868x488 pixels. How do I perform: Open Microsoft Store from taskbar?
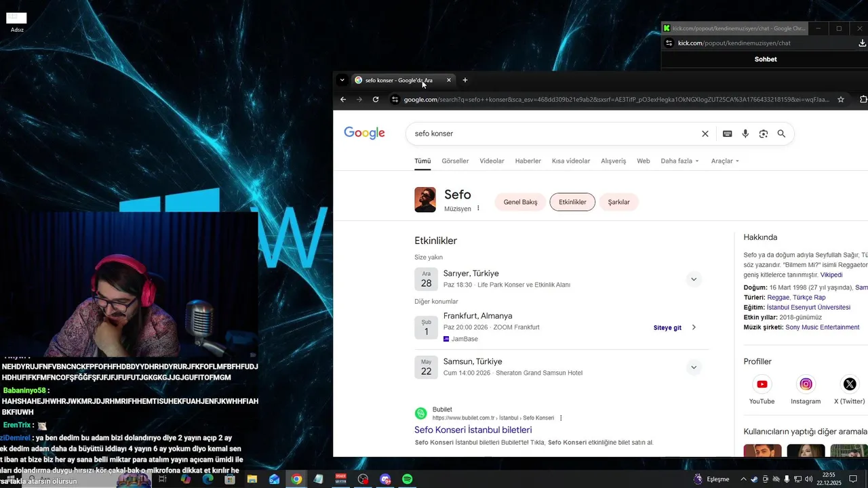(230, 479)
